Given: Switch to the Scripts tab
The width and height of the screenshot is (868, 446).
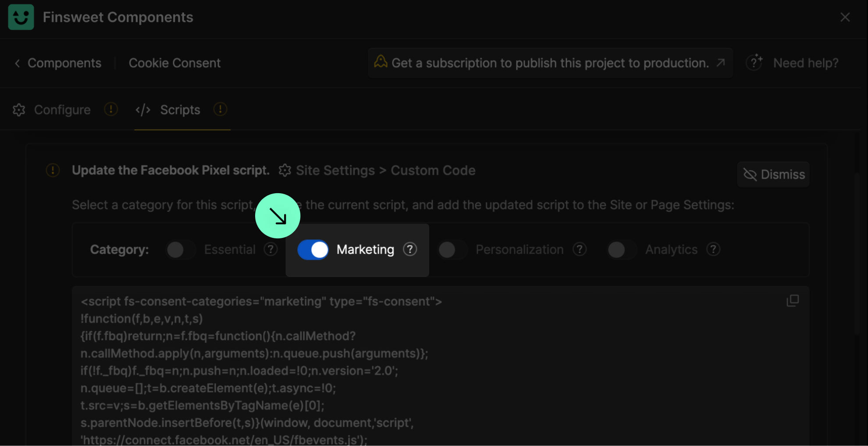Looking at the screenshot, I should 180,110.
